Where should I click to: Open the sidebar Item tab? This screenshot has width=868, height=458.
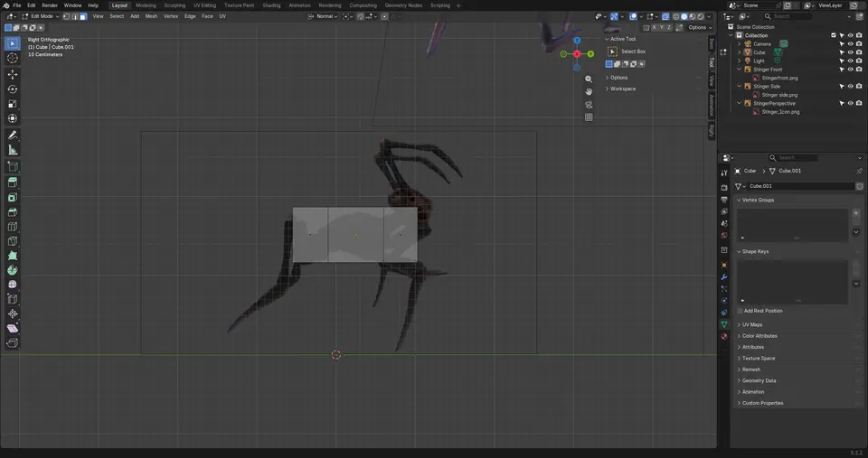(712, 43)
